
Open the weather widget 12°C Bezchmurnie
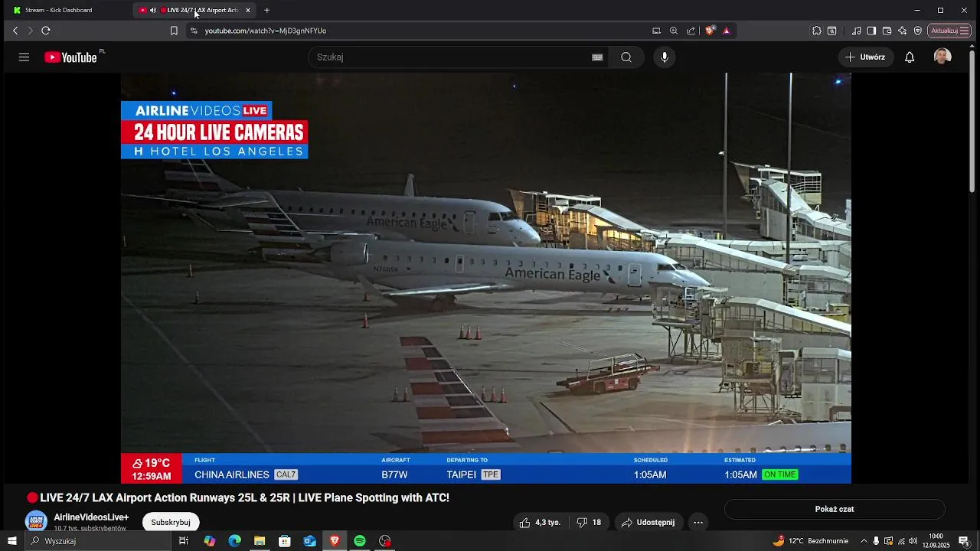(x=811, y=541)
